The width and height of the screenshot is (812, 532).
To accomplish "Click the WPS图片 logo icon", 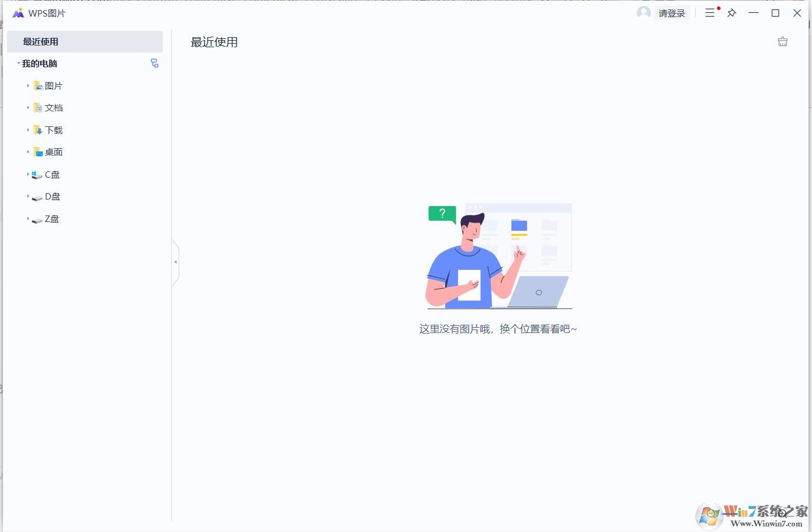I will point(18,12).
